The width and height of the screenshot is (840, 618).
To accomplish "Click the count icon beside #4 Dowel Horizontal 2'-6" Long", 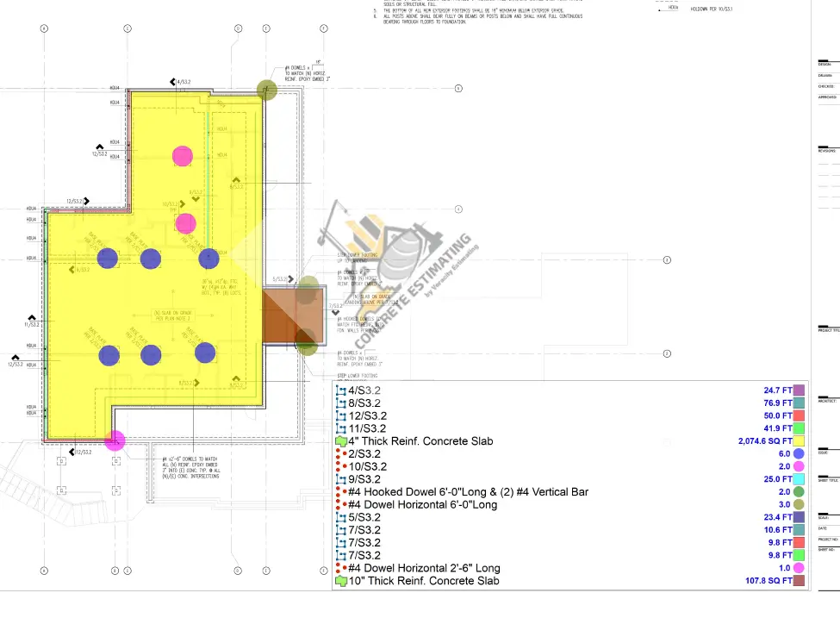I will pyautogui.click(x=339, y=568).
